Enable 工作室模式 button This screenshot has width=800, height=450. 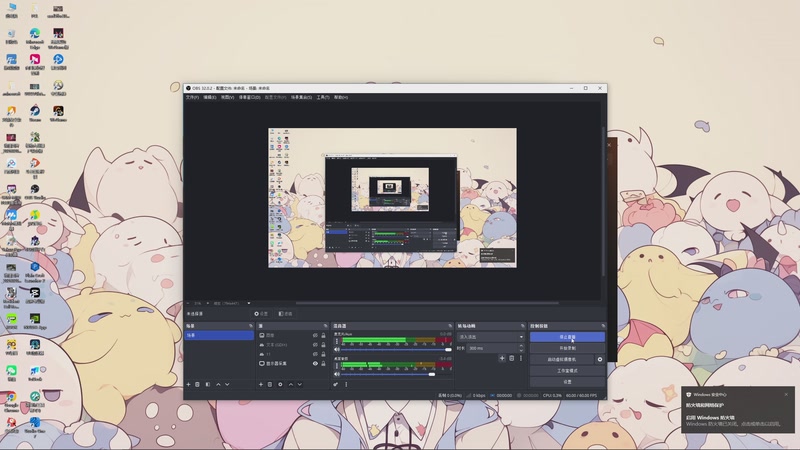[567, 370]
